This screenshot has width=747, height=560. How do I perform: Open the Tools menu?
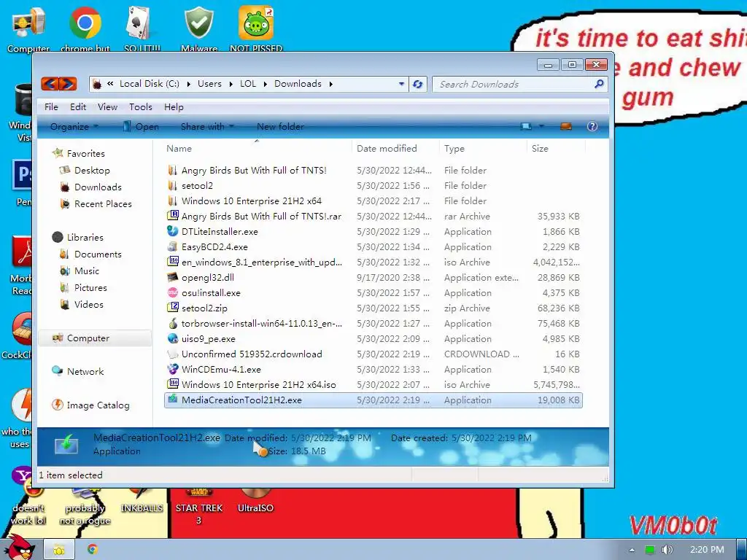(141, 106)
